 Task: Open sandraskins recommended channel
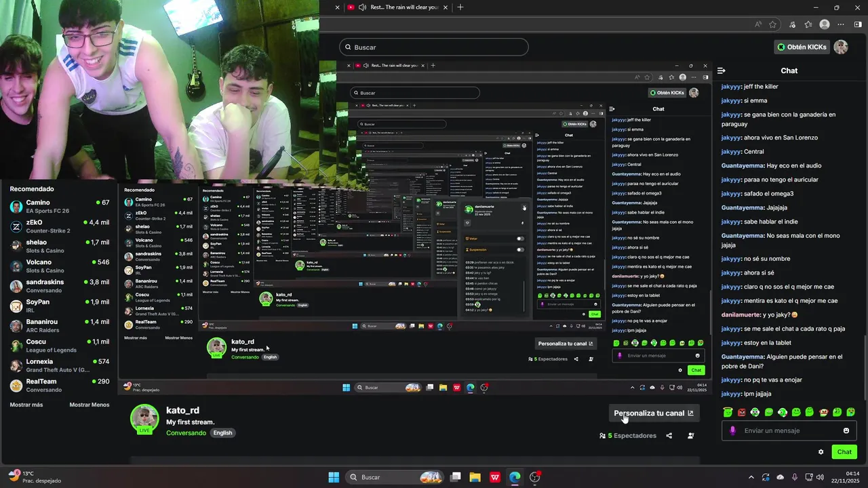[x=60, y=286]
